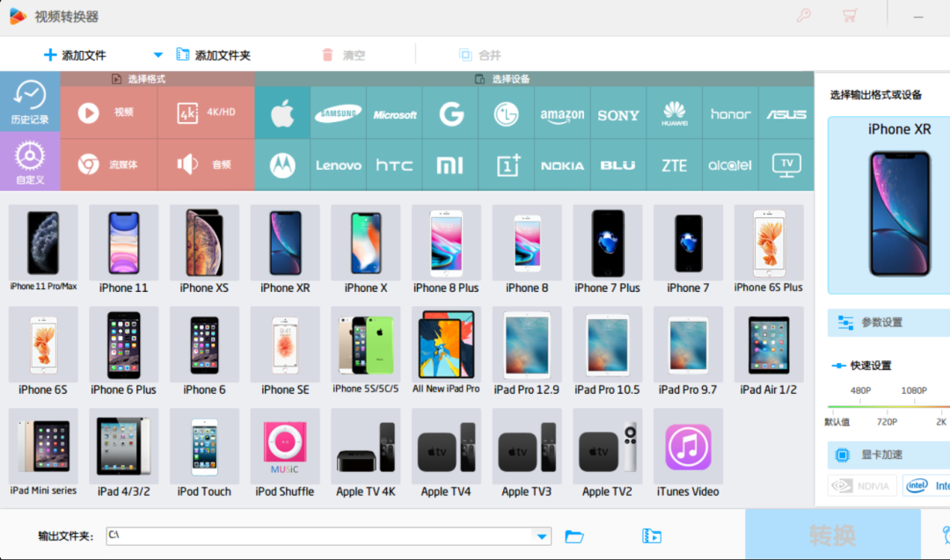
Task: Choose the Honor device brand
Action: (x=730, y=113)
